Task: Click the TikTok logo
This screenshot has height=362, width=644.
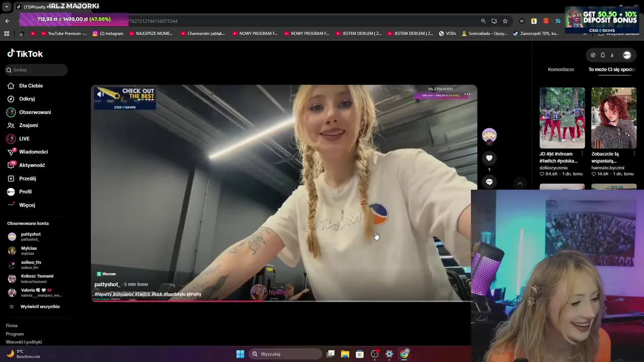Action: click(x=25, y=54)
